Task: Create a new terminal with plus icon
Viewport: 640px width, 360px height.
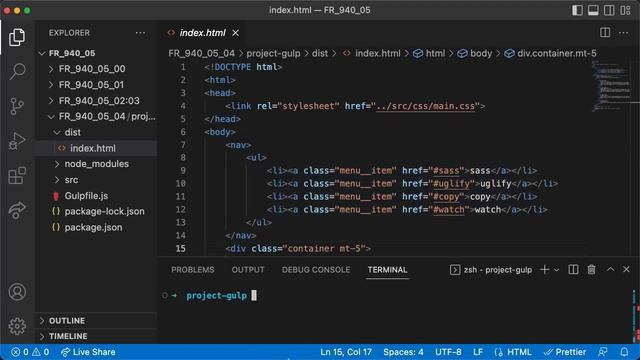Action: pos(544,269)
